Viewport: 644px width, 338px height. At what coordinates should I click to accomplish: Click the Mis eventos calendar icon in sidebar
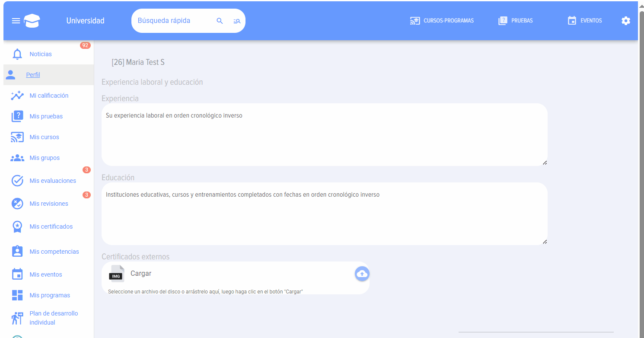point(17,274)
